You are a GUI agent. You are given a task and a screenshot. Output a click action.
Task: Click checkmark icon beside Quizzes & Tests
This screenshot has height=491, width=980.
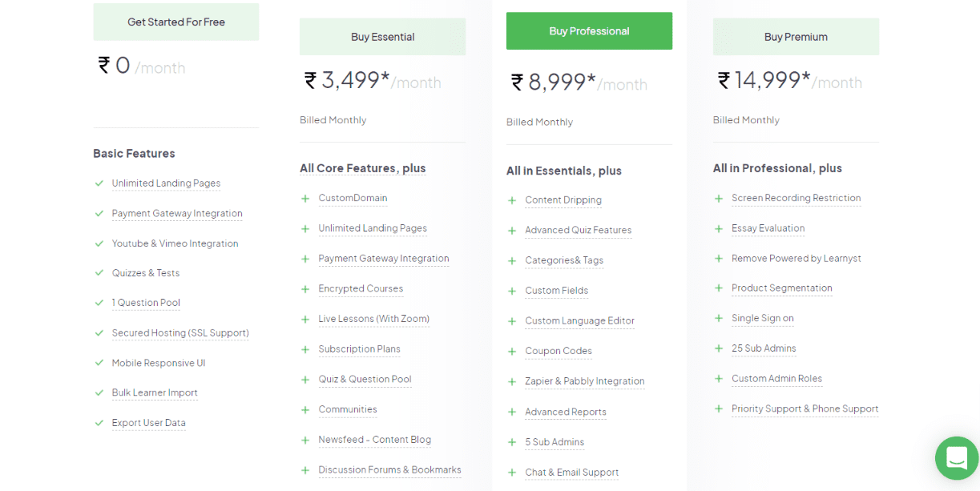[99, 273]
